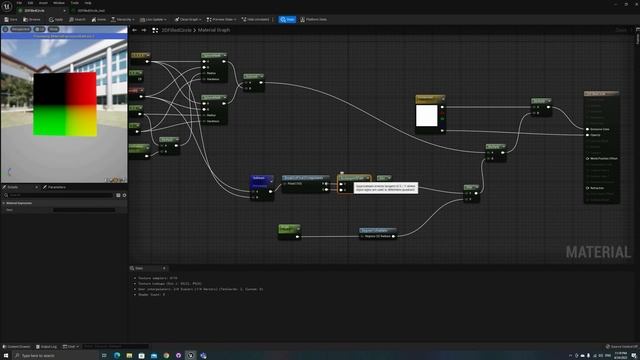This screenshot has height=360, width=640.
Task: Open Chrome from the taskbar
Action: pos(166,356)
